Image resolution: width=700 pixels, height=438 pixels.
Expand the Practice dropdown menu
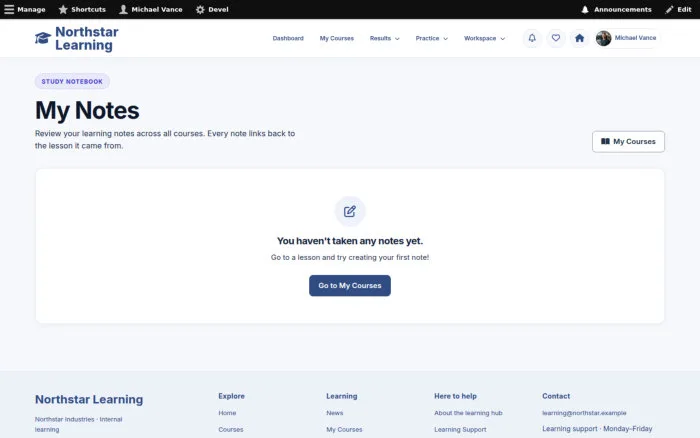[x=431, y=38]
